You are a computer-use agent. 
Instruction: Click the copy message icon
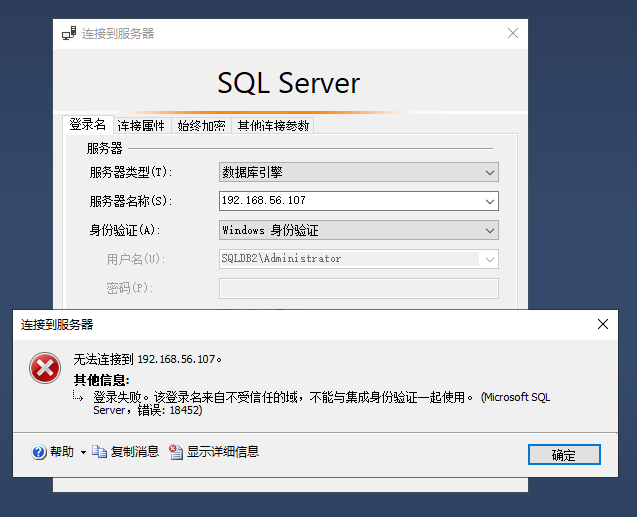tap(99, 452)
